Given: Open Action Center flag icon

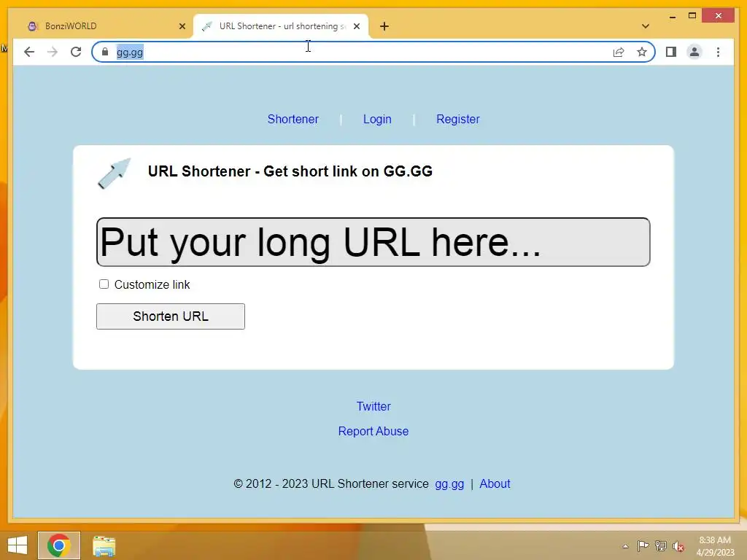Looking at the screenshot, I should coord(643,546).
